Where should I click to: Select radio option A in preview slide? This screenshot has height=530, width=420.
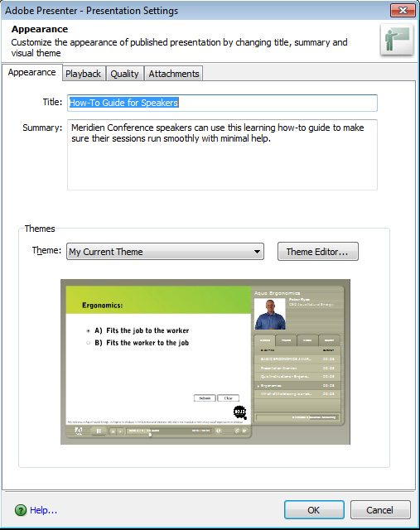click(89, 330)
